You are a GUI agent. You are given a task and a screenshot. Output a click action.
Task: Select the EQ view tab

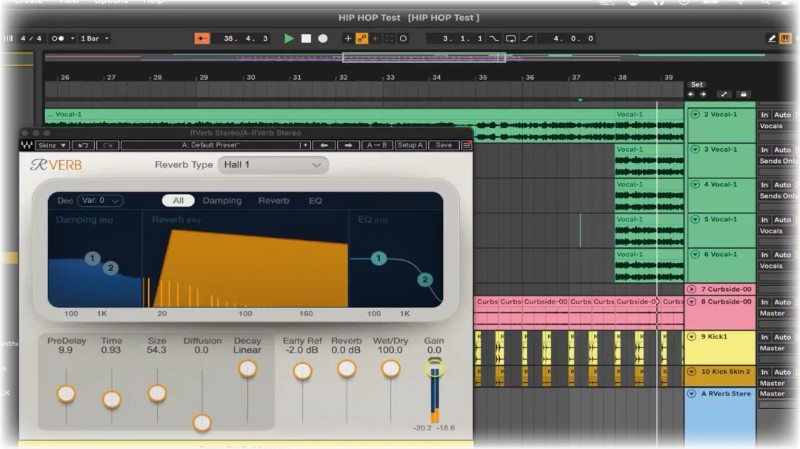[x=315, y=201]
